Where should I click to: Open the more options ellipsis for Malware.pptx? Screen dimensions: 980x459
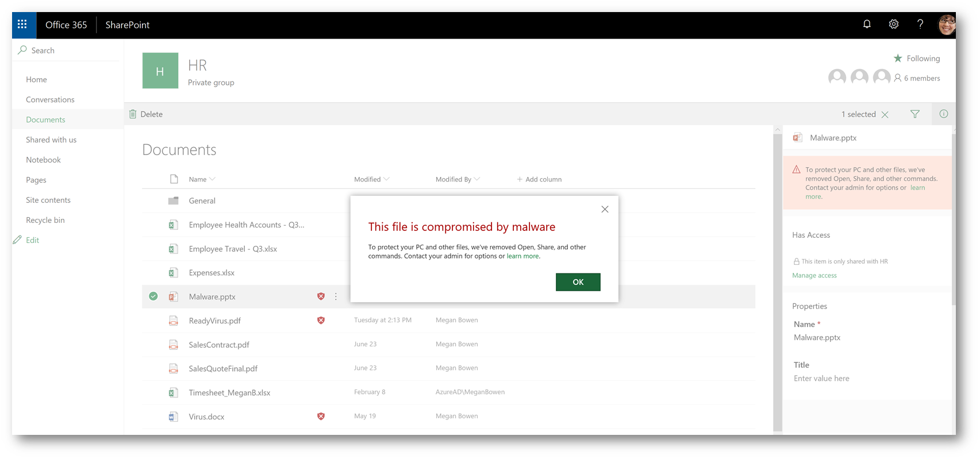pyautogui.click(x=336, y=297)
